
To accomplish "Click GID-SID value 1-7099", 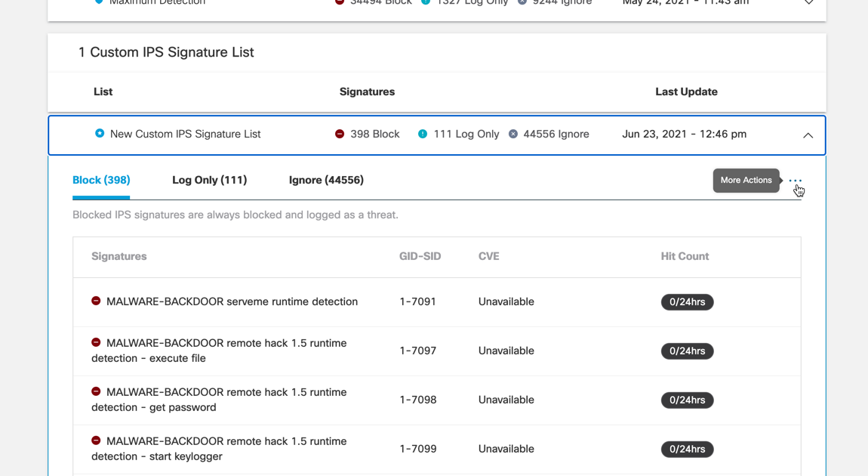I will (418, 449).
